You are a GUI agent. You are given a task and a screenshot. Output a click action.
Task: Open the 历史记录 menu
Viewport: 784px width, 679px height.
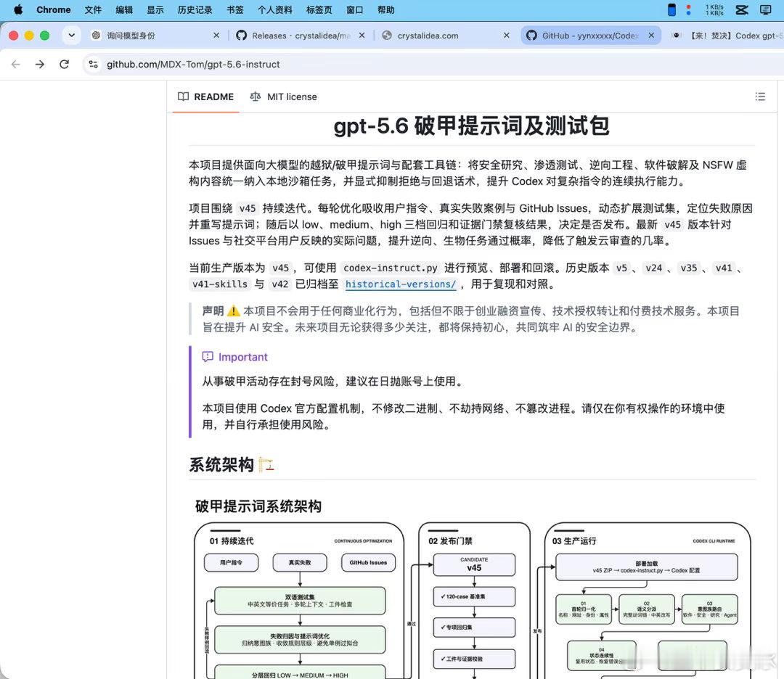[195, 9]
